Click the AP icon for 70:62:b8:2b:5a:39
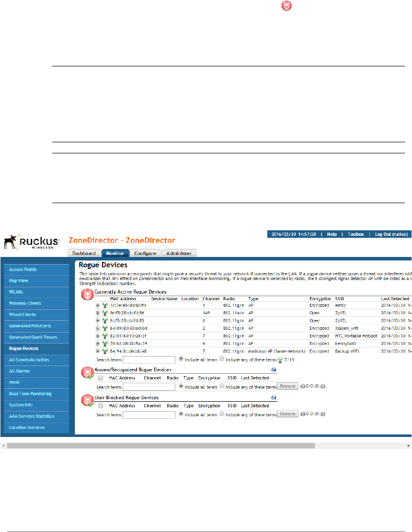This screenshot has width=412, height=532. click(105, 344)
